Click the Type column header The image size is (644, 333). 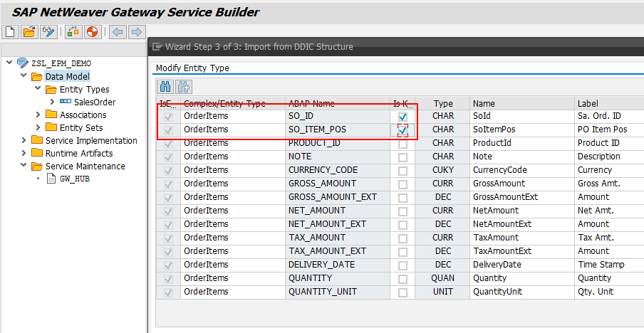pos(442,104)
